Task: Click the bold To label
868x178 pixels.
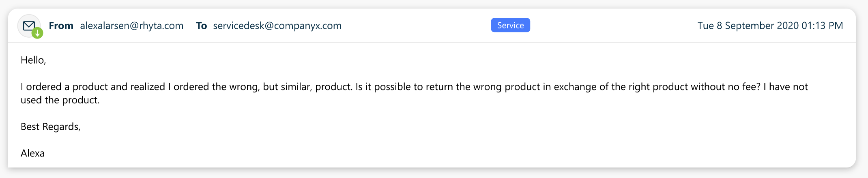Action: (201, 26)
